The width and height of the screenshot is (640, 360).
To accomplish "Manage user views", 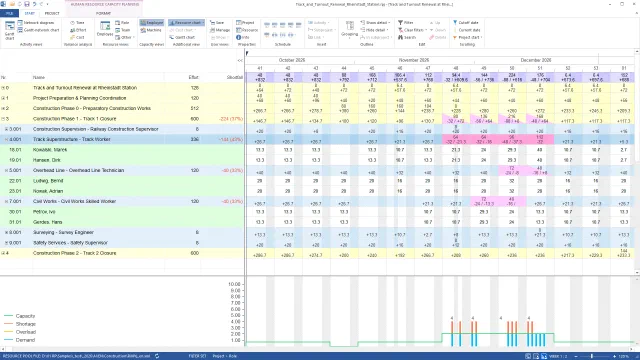I will [x=220, y=30].
